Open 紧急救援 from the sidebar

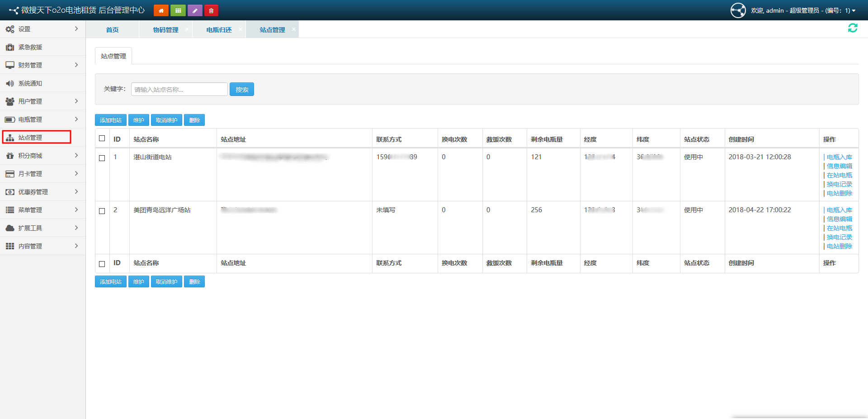tap(30, 47)
